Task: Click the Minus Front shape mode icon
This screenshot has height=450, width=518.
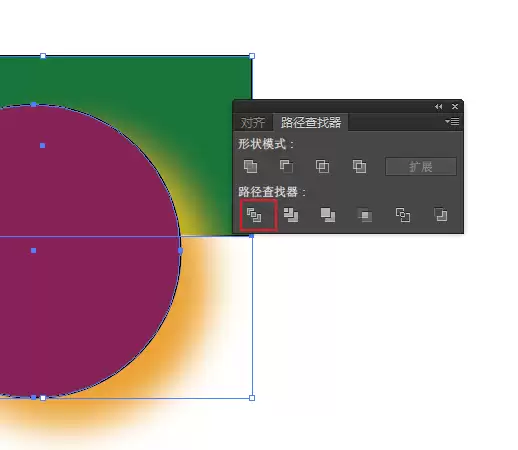Action: (x=286, y=166)
